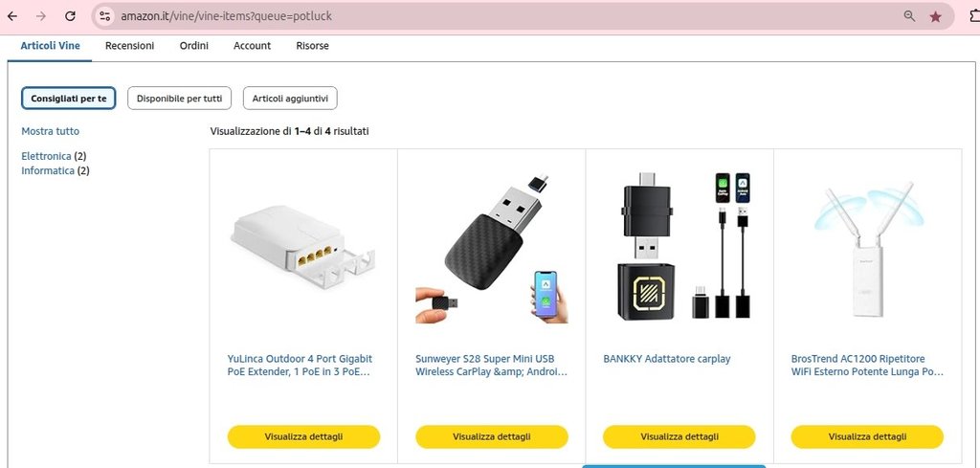Select the Disponibile per tutti filter

(x=179, y=99)
